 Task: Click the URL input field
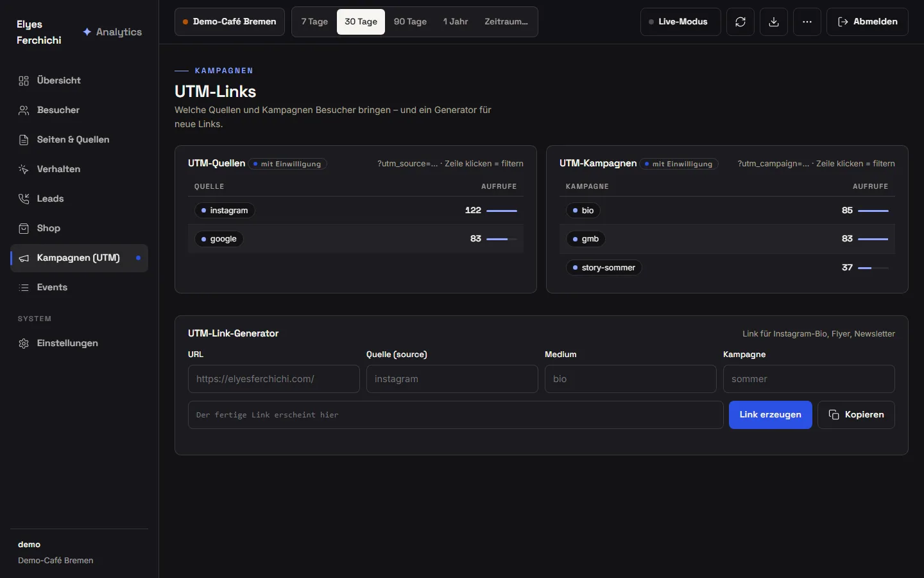[x=274, y=379]
